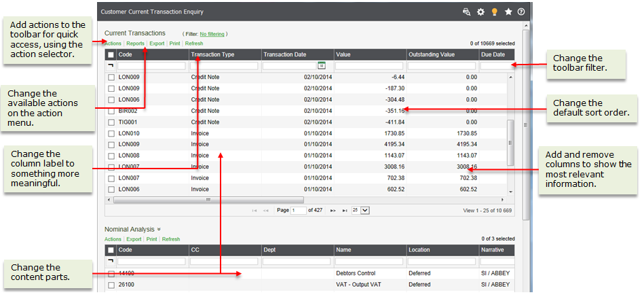
Task: Add to favourites with the star icon
Action: pyautogui.click(x=508, y=12)
